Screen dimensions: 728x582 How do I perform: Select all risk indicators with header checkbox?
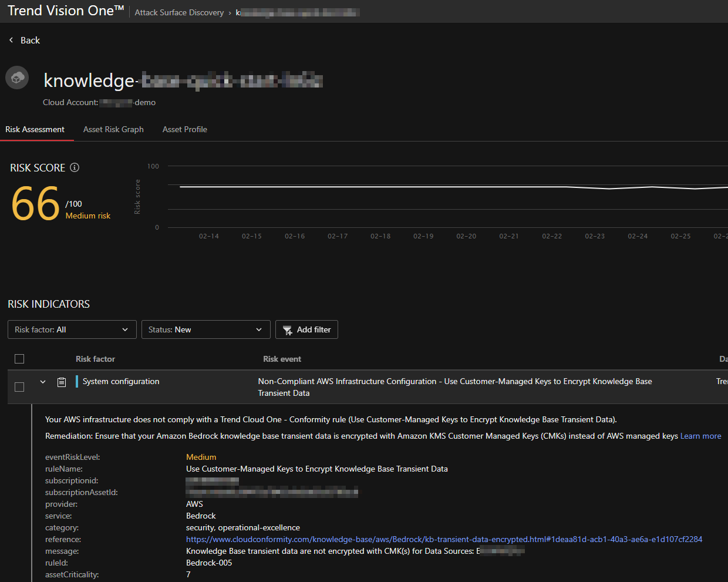(x=19, y=359)
